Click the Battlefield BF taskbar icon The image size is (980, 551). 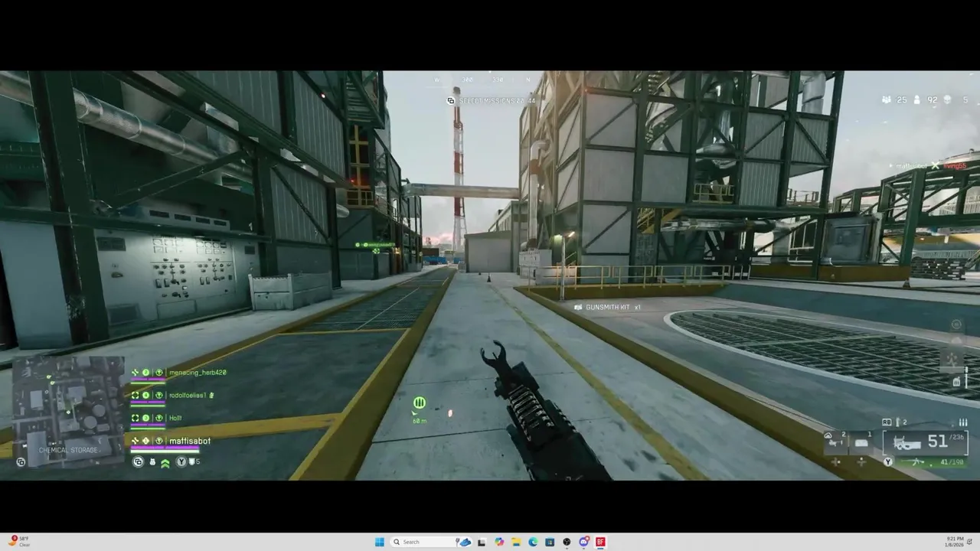(x=601, y=542)
